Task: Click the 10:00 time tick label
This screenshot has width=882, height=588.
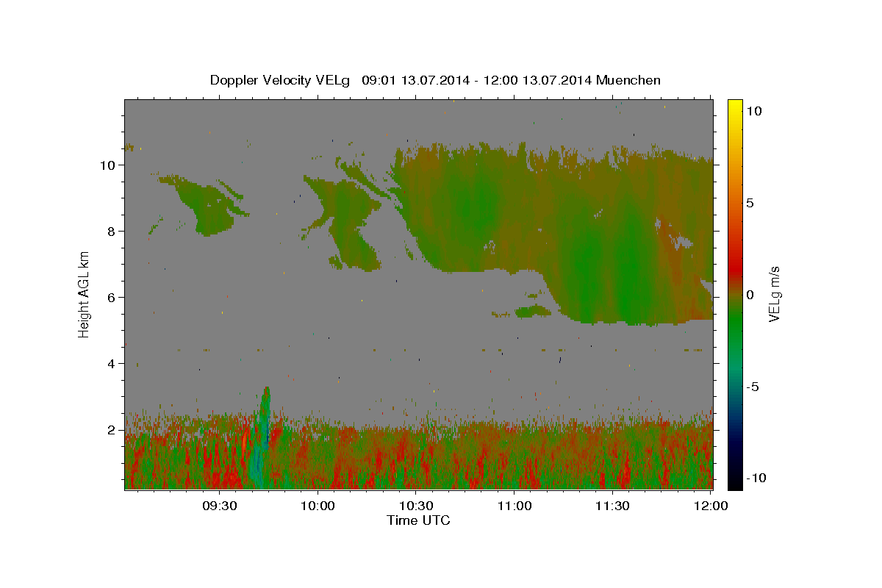Action: pos(318,506)
